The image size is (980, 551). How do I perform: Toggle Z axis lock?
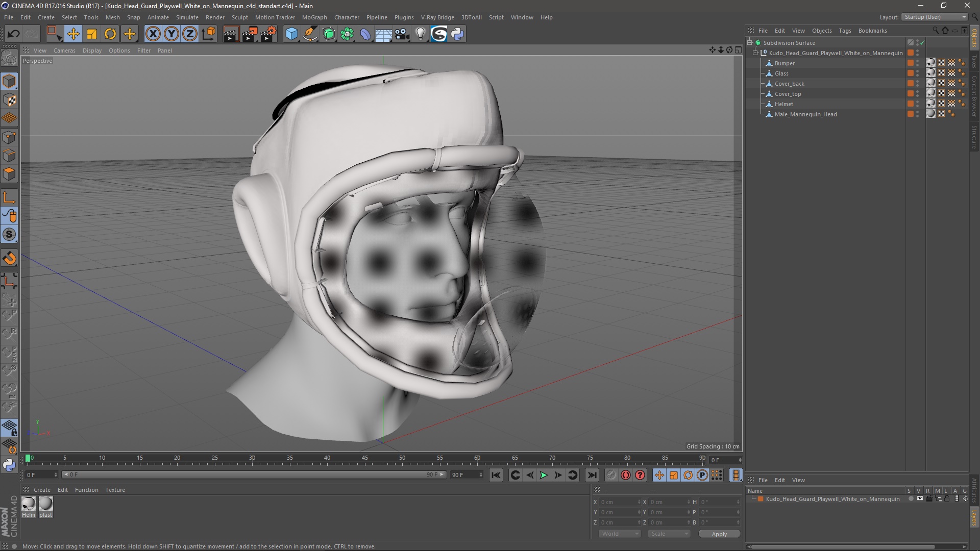(190, 34)
